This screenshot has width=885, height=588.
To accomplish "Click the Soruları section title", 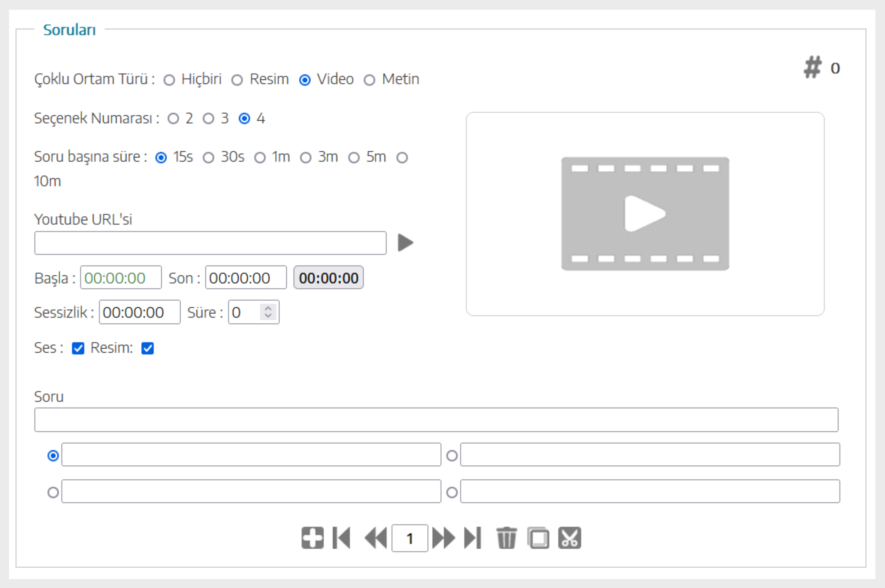I will pyautogui.click(x=69, y=30).
